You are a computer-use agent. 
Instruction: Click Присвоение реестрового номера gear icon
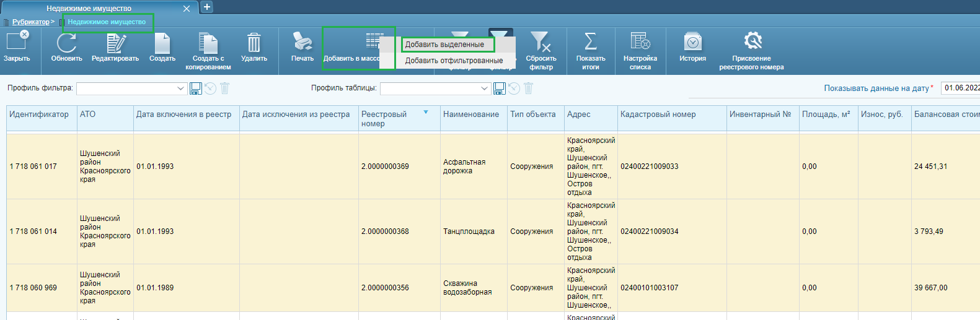coord(753,41)
